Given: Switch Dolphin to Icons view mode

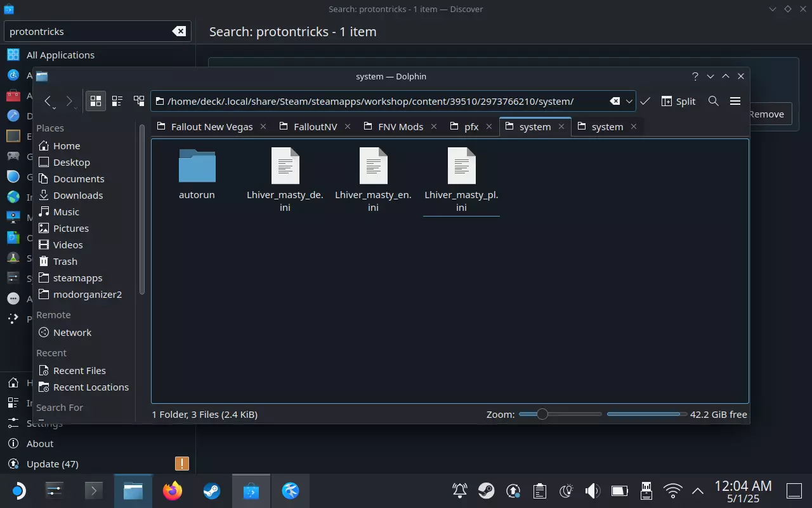Looking at the screenshot, I should point(96,101).
